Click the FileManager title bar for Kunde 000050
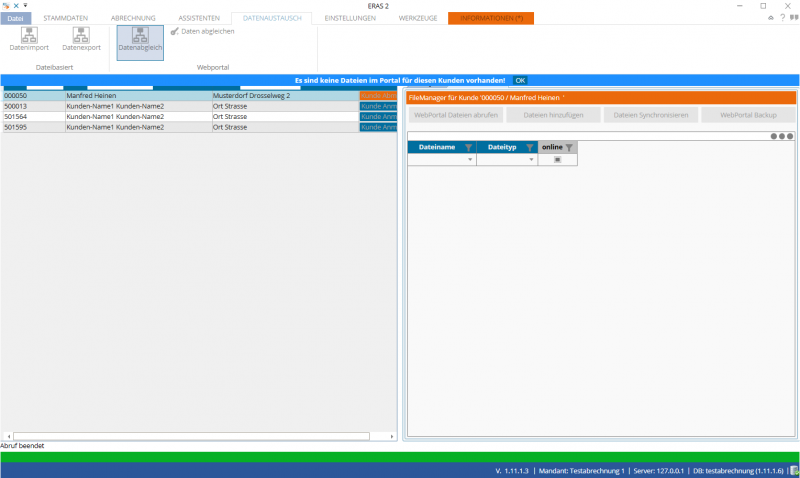Image resolution: width=800 pixels, height=478 pixels. [601, 97]
